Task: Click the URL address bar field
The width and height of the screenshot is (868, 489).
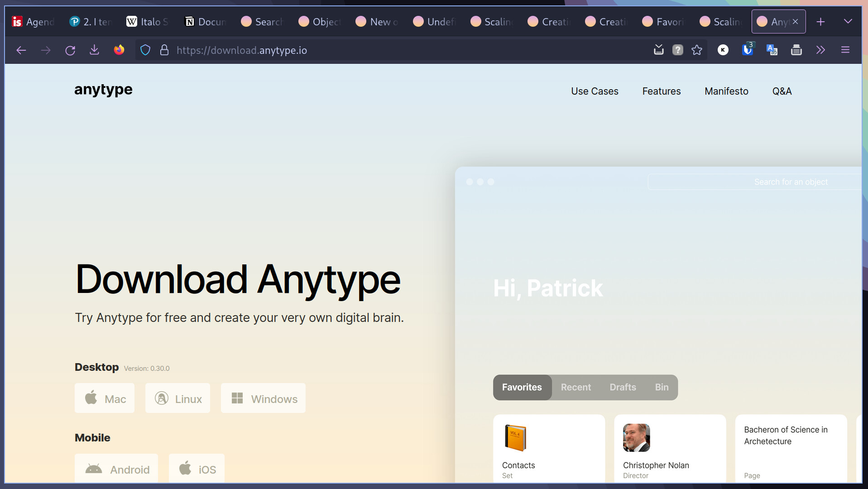Action: click(x=408, y=50)
